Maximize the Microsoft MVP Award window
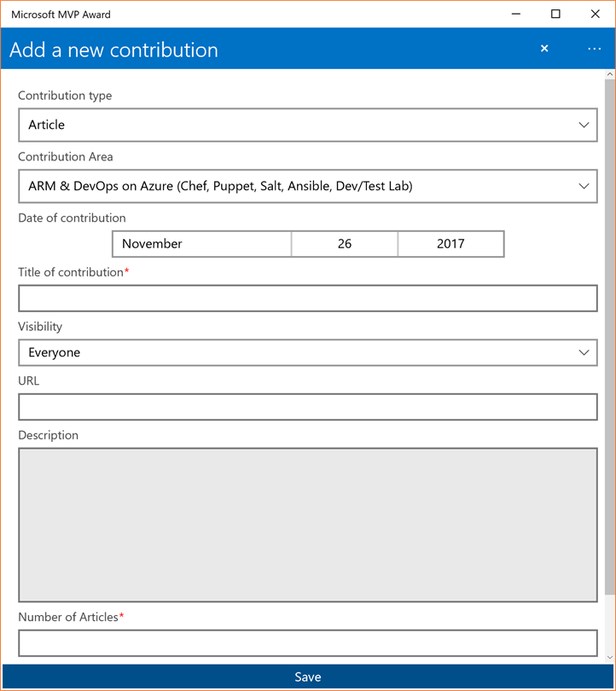The image size is (616, 691). (x=555, y=15)
